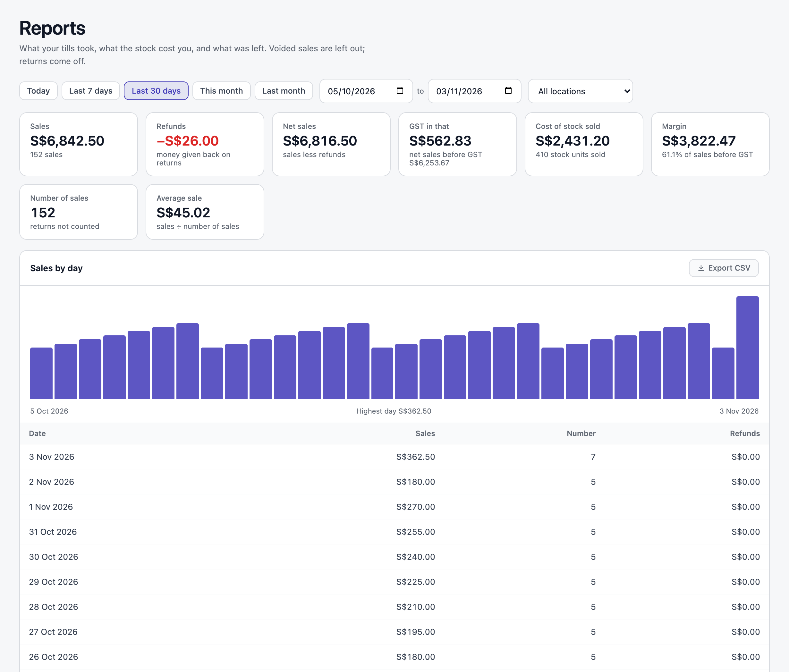This screenshot has height=672, width=789.
Task: Select the 31 Oct 2026 row date
Action: point(53,532)
